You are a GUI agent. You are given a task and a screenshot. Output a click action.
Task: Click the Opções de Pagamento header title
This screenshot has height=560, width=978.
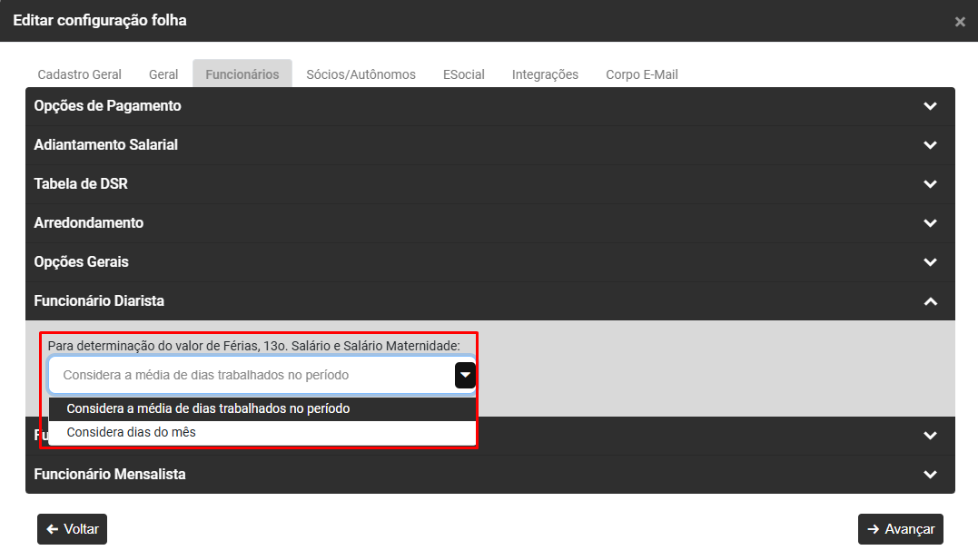[x=107, y=106]
